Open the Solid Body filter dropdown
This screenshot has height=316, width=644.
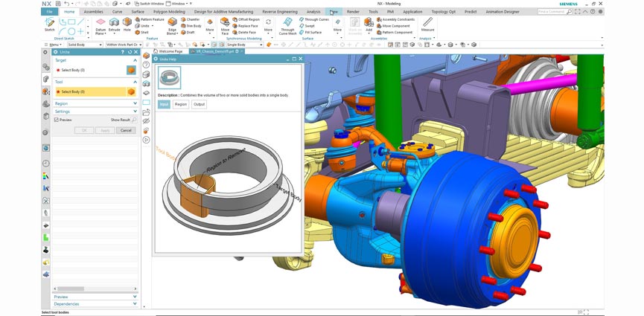click(83, 45)
